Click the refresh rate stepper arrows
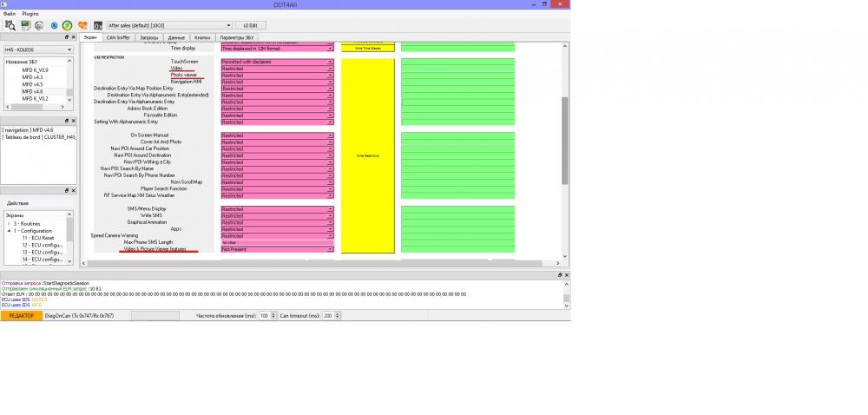 tap(273, 315)
